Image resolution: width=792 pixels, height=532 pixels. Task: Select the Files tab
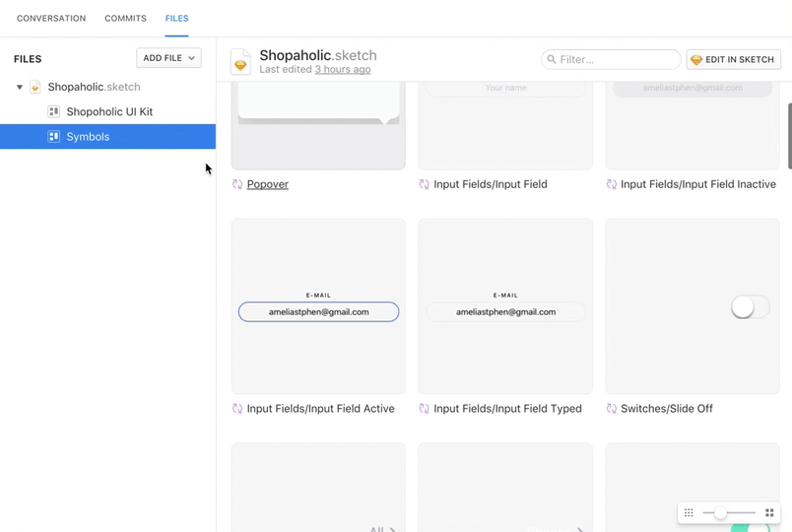pyautogui.click(x=176, y=18)
